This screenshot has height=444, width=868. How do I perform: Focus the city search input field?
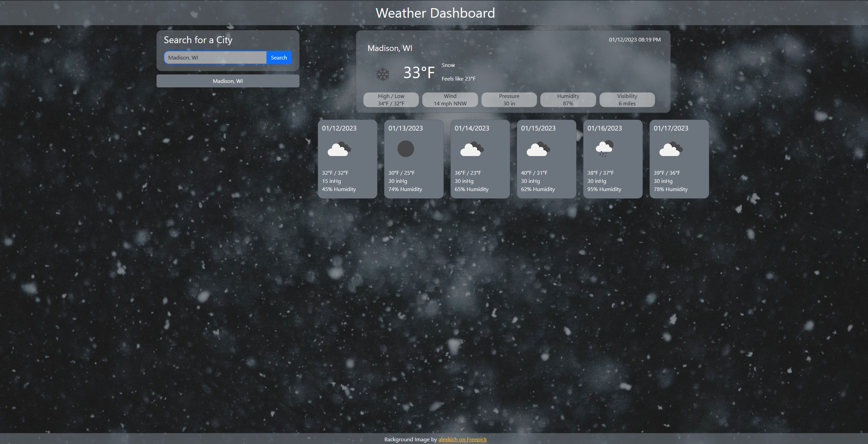(215, 57)
